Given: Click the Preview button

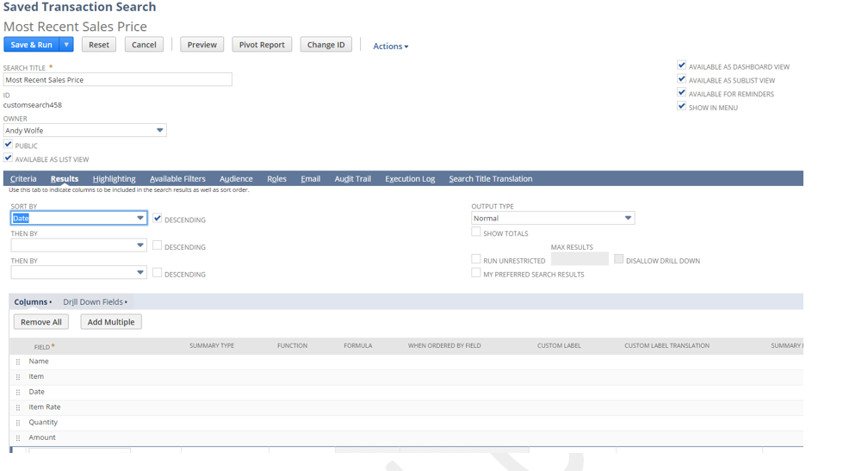Looking at the screenshot, I should pyautogui.click(x=201, y=45).
